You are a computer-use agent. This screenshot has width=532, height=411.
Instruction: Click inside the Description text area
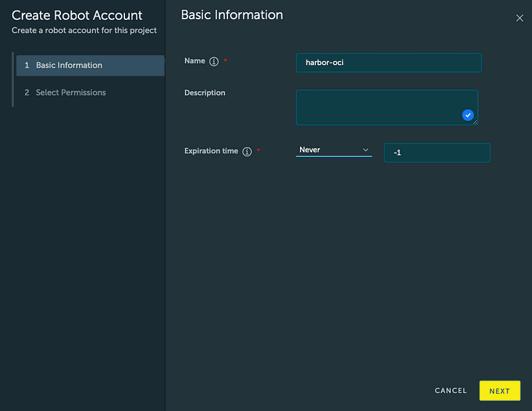(387, 108)
